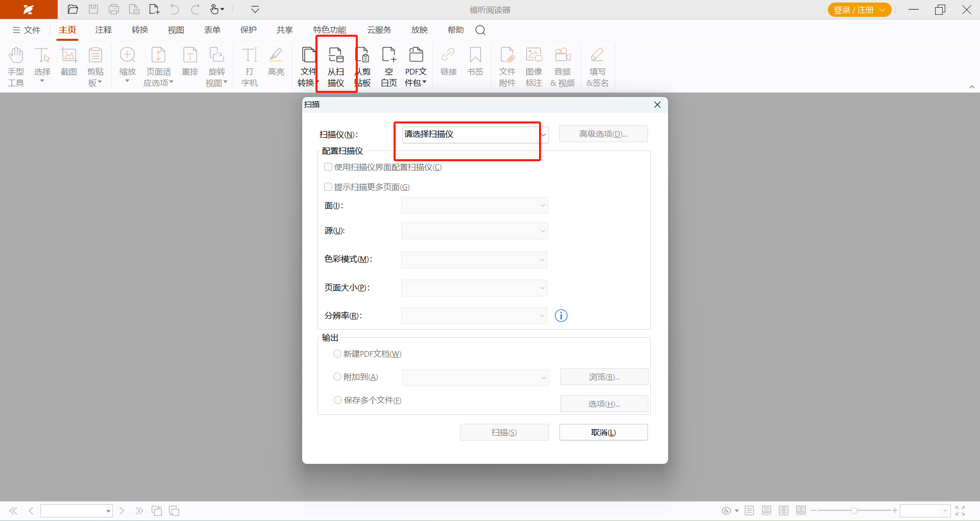Screen dimensions: 980x521
Task: Click the Link (链接) tool
Action: click(449, 62)
